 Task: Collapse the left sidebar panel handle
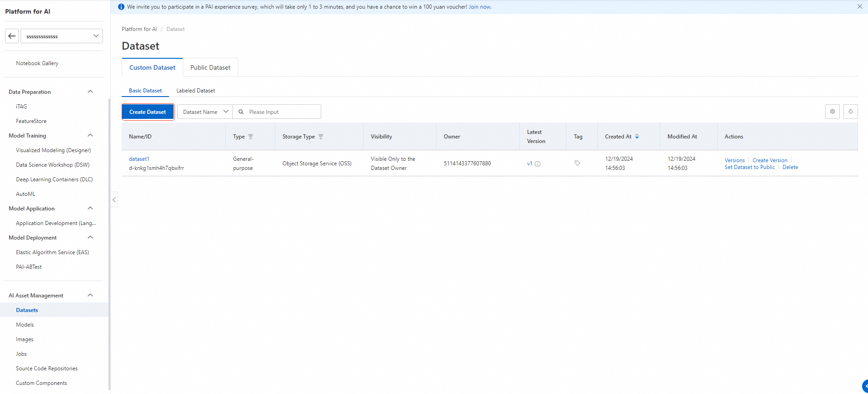point(114,200)
